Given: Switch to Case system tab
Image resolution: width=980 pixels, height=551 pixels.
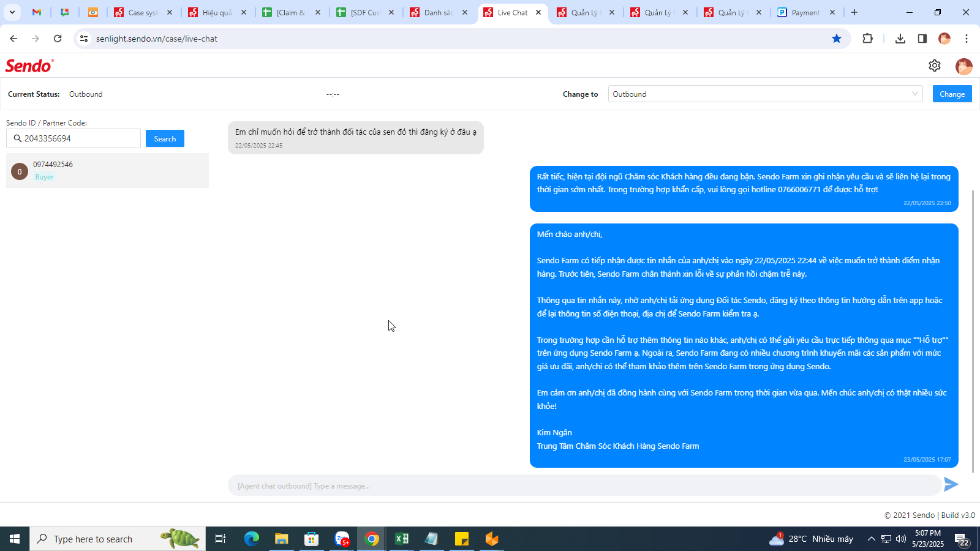Looking at the screenshot, I should click(x=143, y=12).
